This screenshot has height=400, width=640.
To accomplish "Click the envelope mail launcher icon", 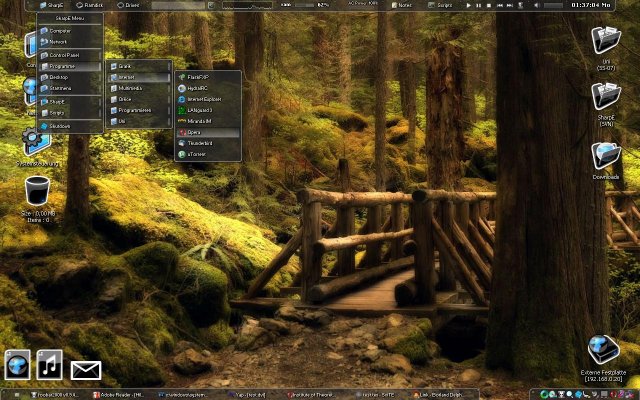I will (86, 370).
